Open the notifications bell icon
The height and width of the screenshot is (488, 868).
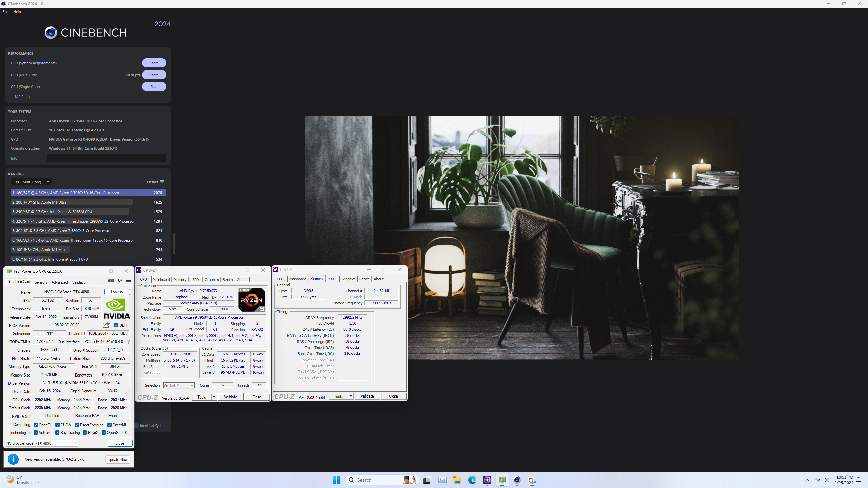(x=859, y=480)
